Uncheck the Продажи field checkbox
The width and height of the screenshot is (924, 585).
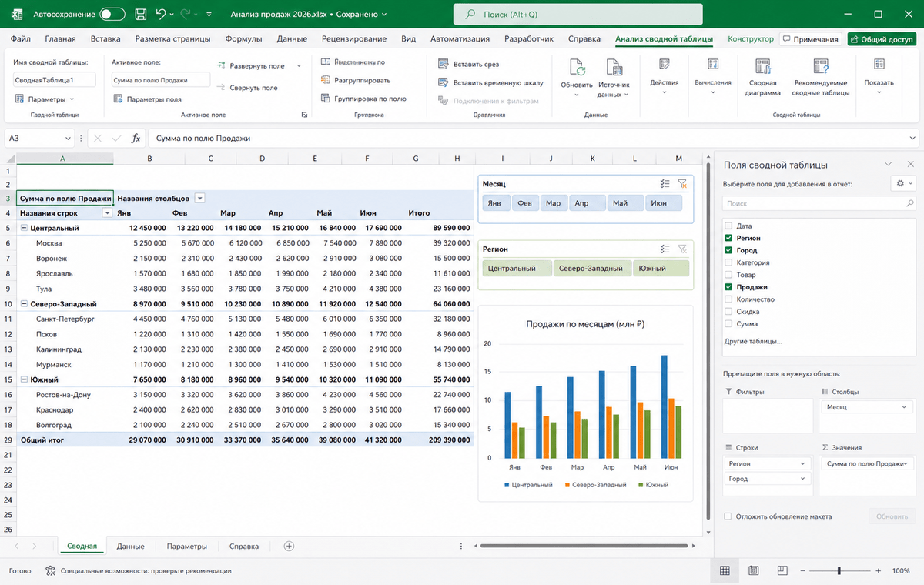pos(728,287)
